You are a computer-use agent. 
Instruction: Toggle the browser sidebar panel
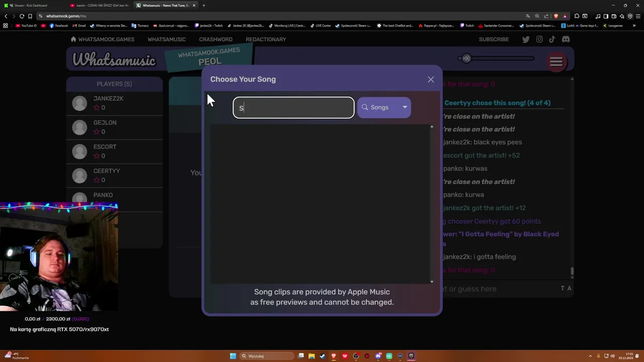tap(606, 16)
